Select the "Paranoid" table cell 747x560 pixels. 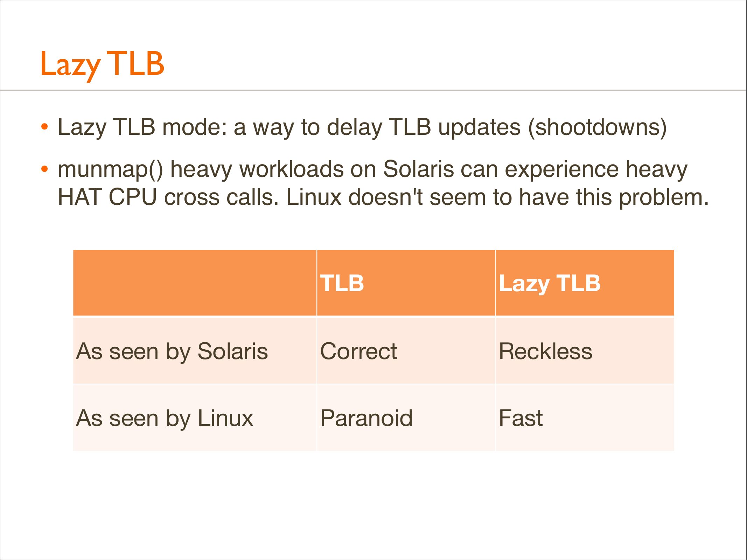coord(366,418)
